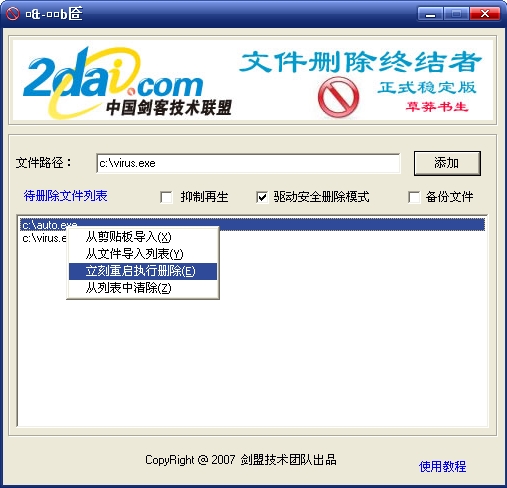This screenshot has width=507, height=488.
Task: Click the 2dai.com logo in banner
Action: click(x=113, y=77)
